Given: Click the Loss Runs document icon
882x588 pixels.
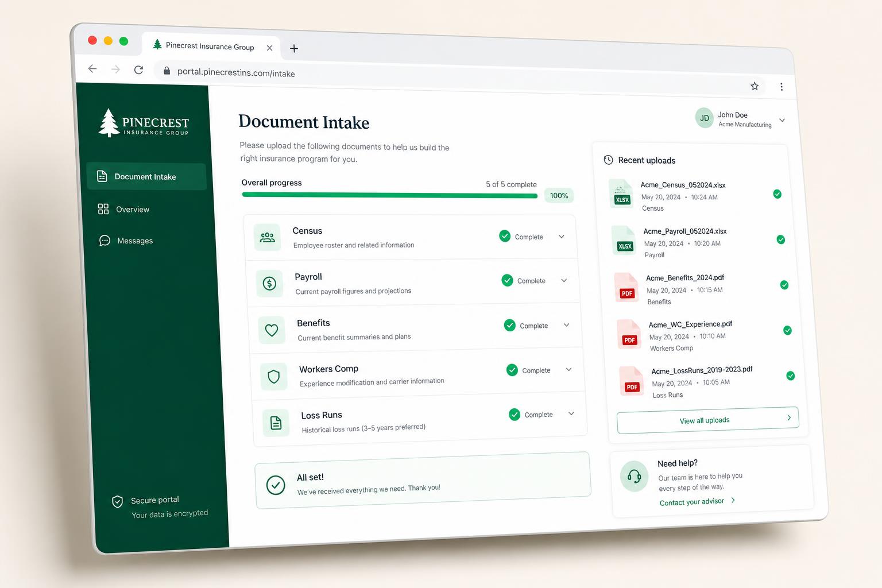Looking at the screenshot, I should click(x=276, y=423).
